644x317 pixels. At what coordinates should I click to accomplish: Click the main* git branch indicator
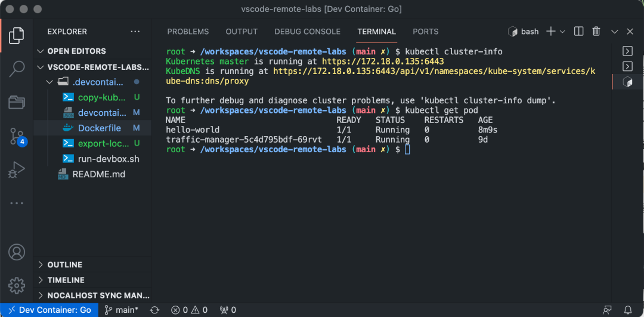(x=121, y=310)
